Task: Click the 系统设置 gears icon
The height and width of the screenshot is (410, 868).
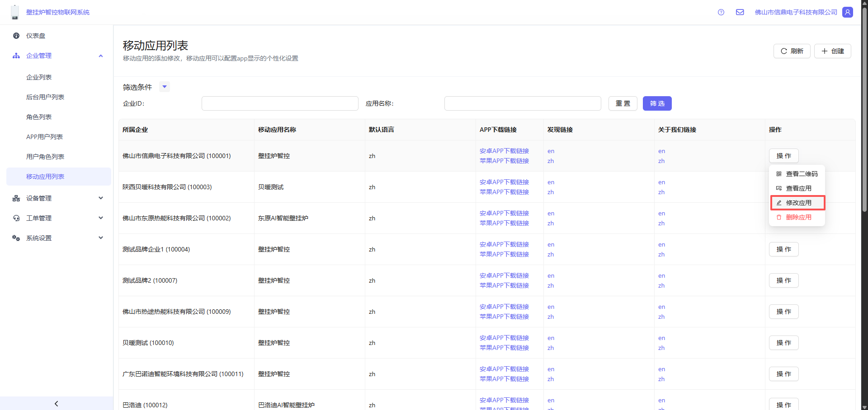Action: (x=16, y=238)
